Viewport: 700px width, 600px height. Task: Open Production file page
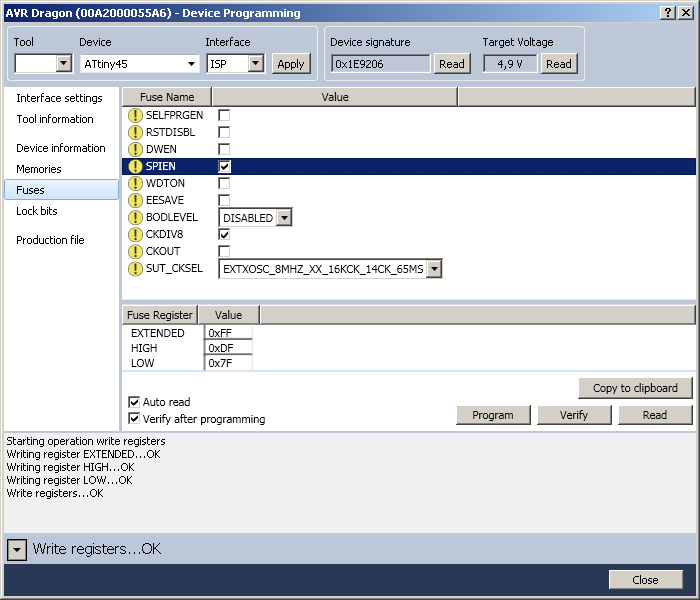(x=50, y=240)
